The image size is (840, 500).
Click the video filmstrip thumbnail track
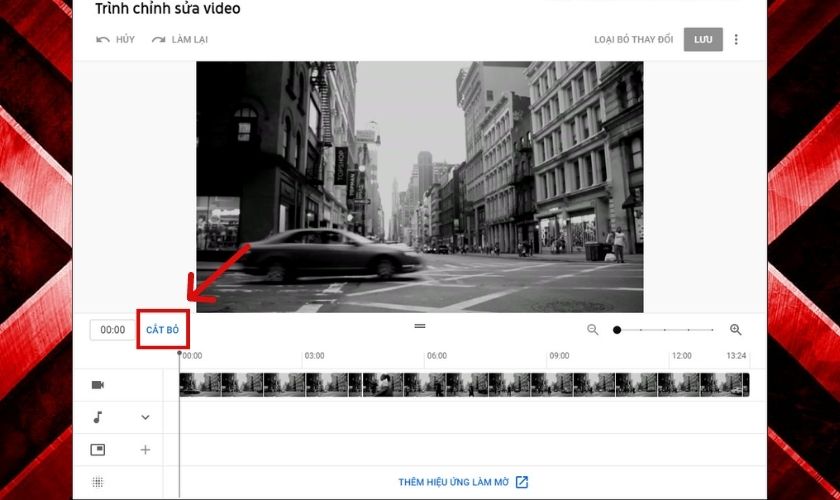(x=464, y=385)
